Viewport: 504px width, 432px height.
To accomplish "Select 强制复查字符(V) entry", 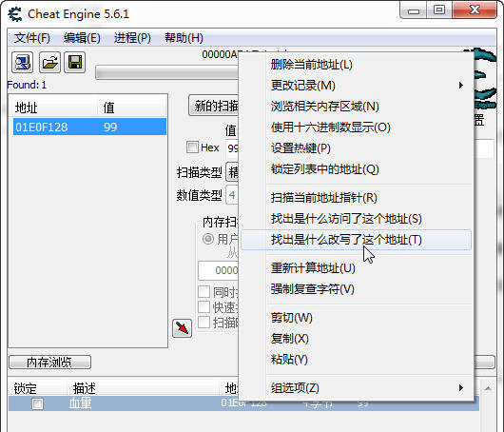I will point(357,289).
